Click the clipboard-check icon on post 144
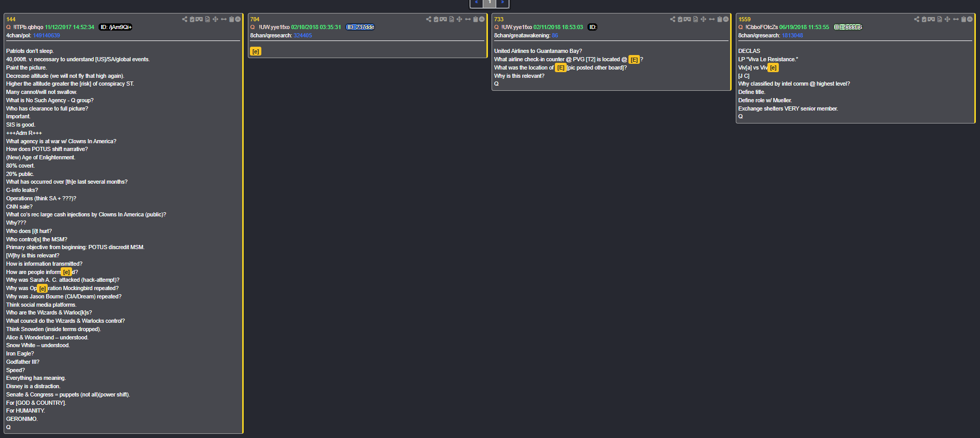The image size is (980, 438). [192, 19]
